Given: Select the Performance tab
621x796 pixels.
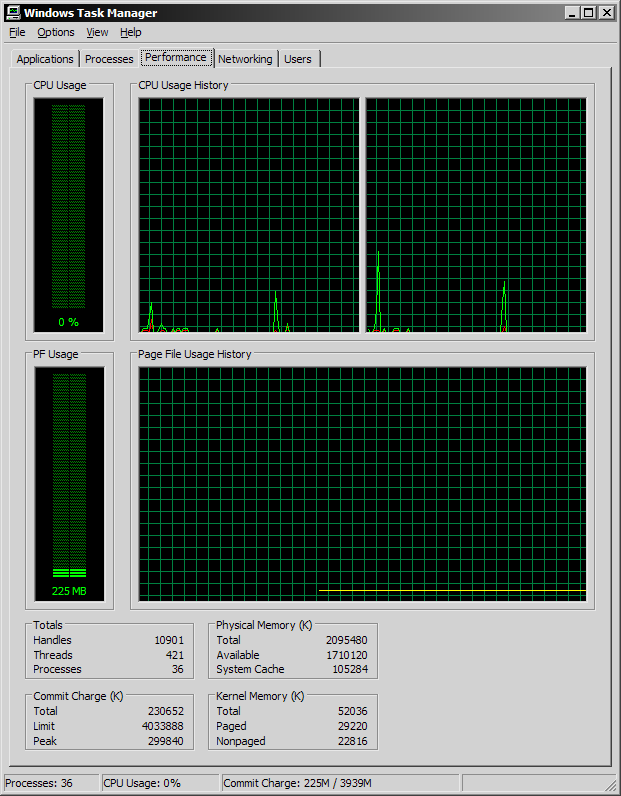Looking at the screenshot, I should [176, 57].
